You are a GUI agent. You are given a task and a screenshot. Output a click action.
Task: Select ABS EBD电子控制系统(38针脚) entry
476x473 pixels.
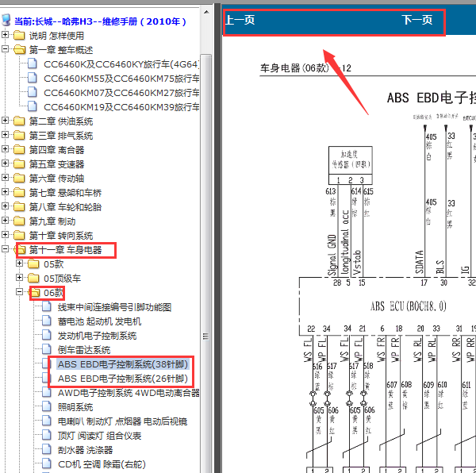[123, 364]
